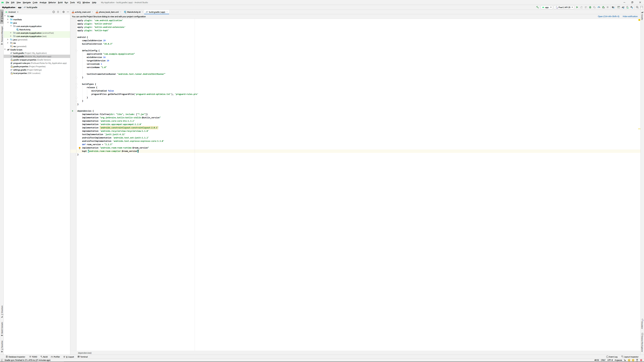Click Open (Ctrl+Alt+Shift+S) project structure link
Screen dimensions: 644x362
[608, 16]
